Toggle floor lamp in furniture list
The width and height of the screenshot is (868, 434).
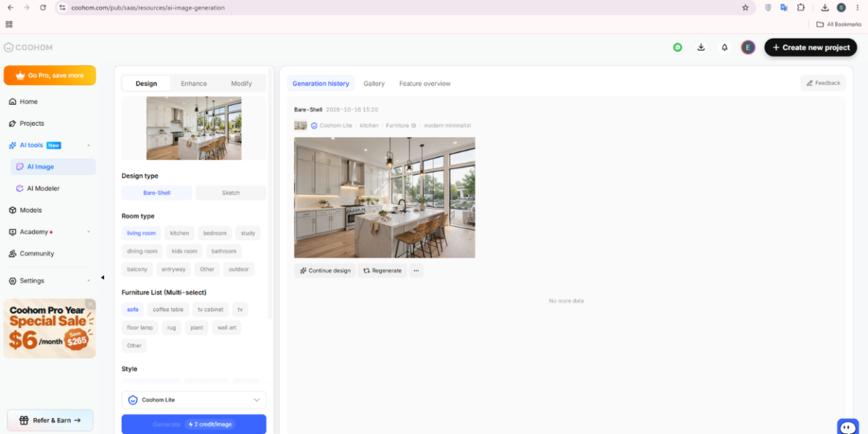click(x=140, y=328)
